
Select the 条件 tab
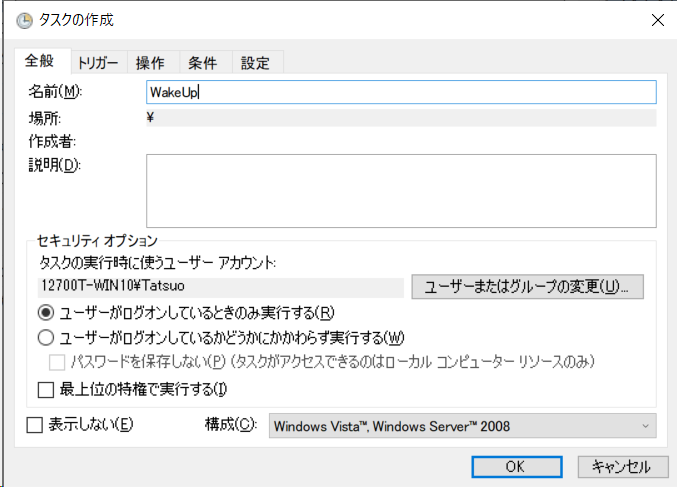coord(202,63)
